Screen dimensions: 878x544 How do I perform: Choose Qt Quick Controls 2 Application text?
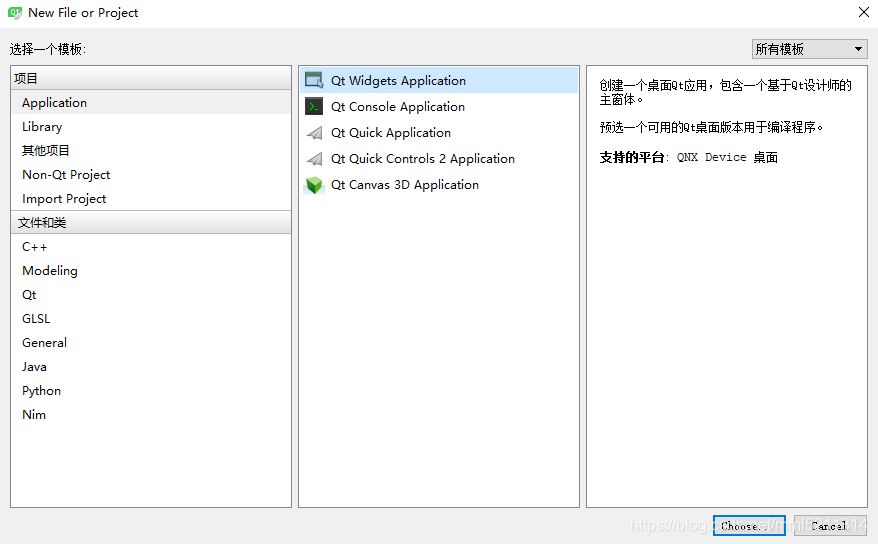pyautogui.click(x=423, y=159)
